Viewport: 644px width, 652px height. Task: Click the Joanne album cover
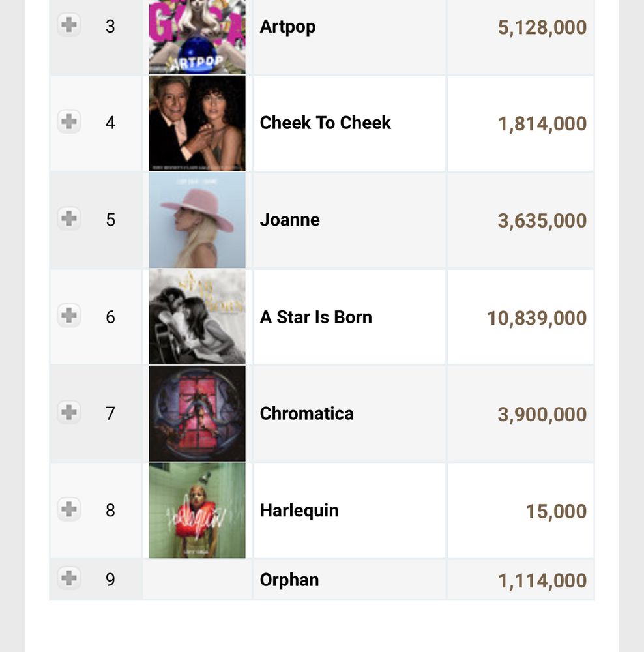pos(197,220)
